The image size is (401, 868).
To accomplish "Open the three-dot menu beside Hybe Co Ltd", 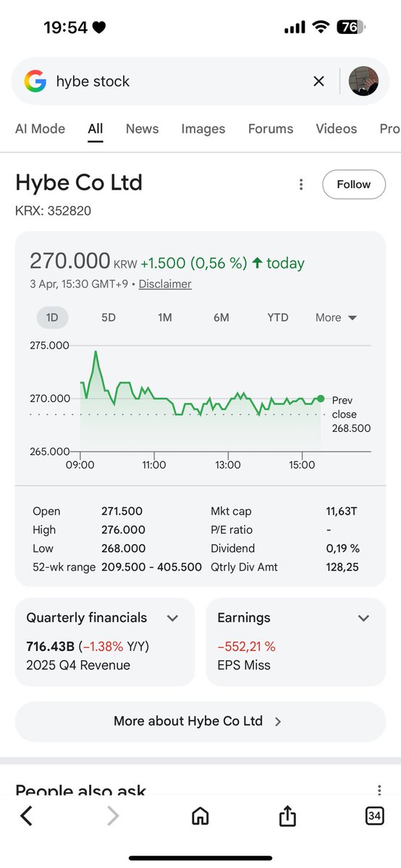I will click(301, 184).
